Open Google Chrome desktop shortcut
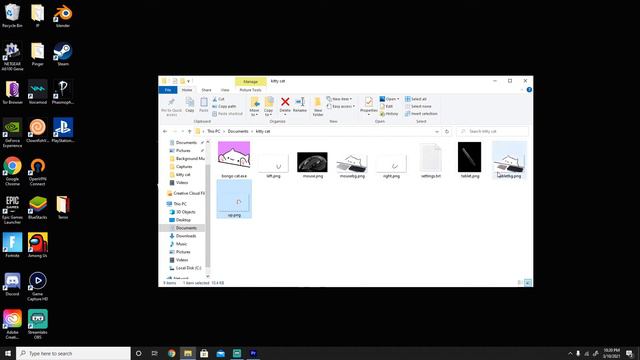The image size is (640, 360). (x=12, y=171)
